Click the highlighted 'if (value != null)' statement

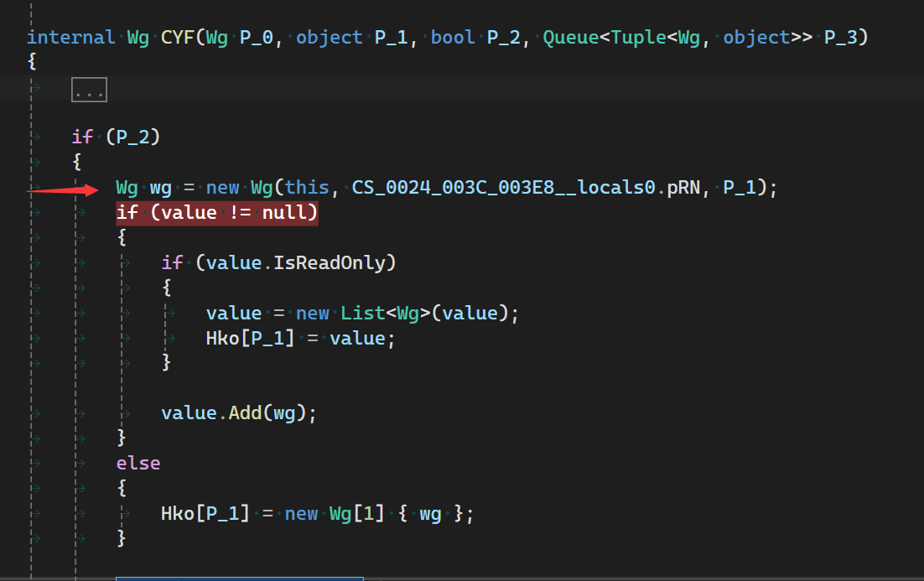coord(217,213)
